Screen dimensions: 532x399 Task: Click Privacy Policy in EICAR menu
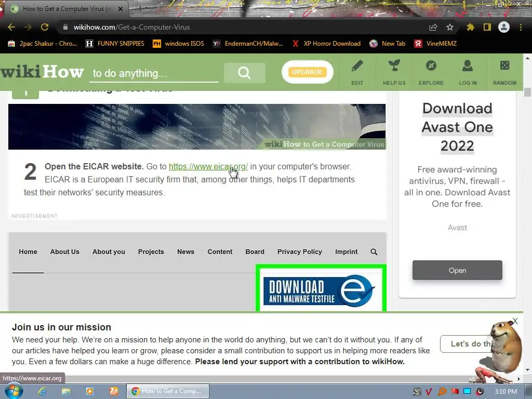coord(300,252)
